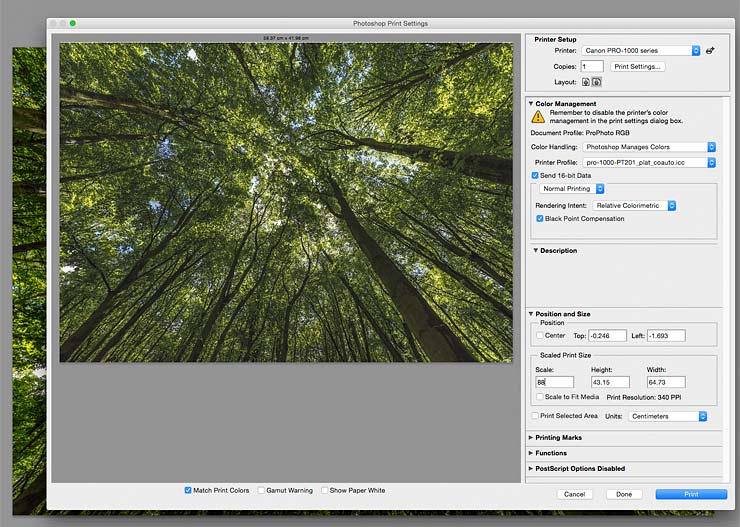Open the Printer dropdown showing Canon PRO-1000 series
Image resolution: width=740 pixels, height=527 pixels.
(x=641, y=50)
